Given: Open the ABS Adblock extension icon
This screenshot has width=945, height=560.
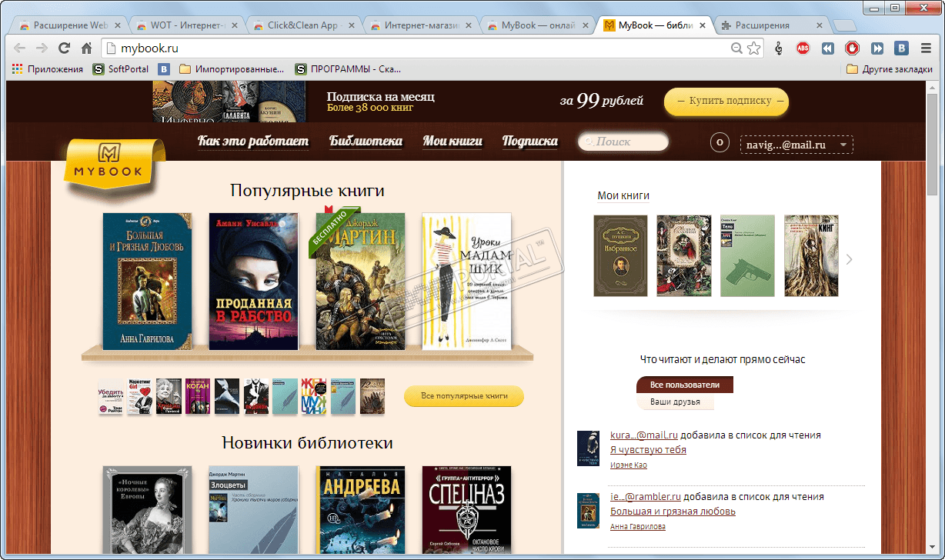Looking at the screenshot, I should 803,48.
